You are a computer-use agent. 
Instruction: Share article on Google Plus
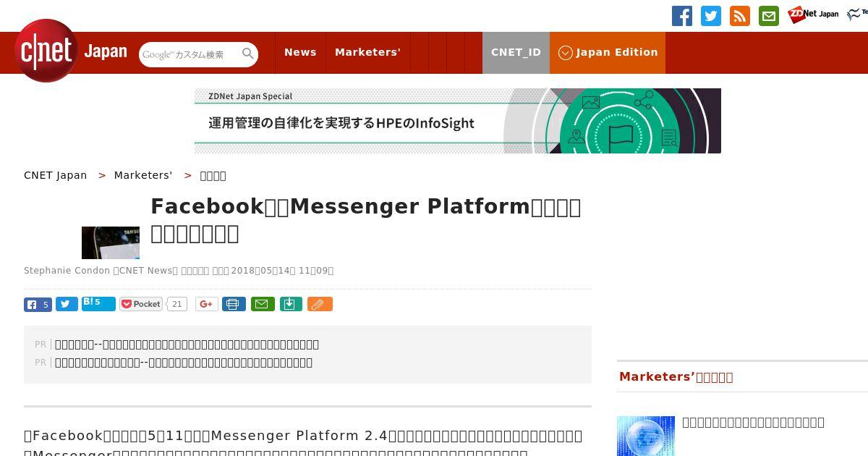tap(206, 304)
